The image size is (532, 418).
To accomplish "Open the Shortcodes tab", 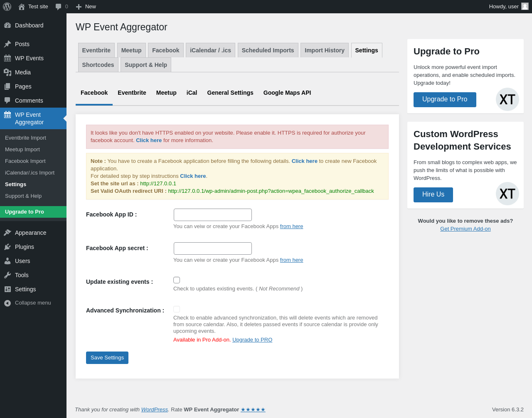I will pos(98,65).
